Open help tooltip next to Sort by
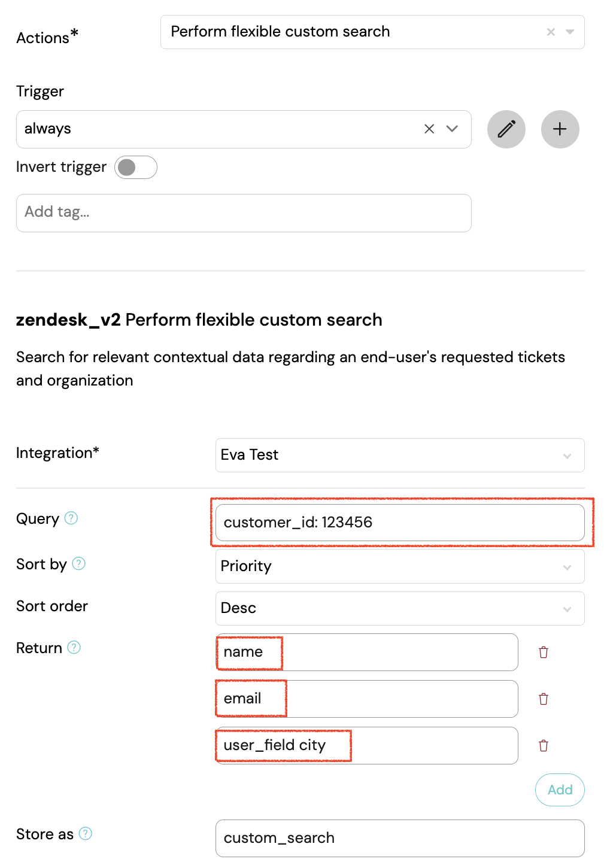 (x=78, y=563)
